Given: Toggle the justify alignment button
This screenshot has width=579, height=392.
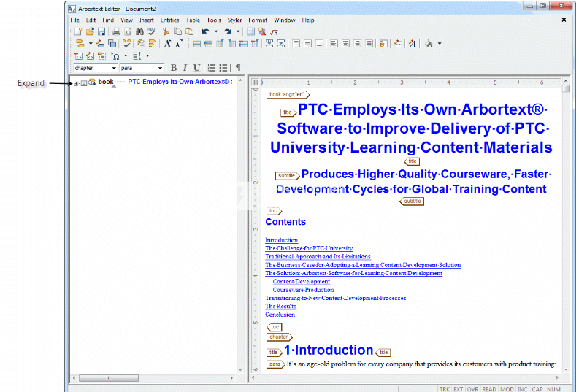Looking at the screenshot, I should tap(369, 44).
